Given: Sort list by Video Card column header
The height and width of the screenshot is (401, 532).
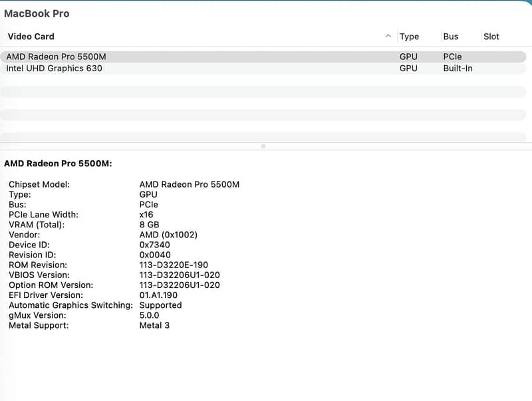Looking at the screenshot, I should tap(31, 37).
